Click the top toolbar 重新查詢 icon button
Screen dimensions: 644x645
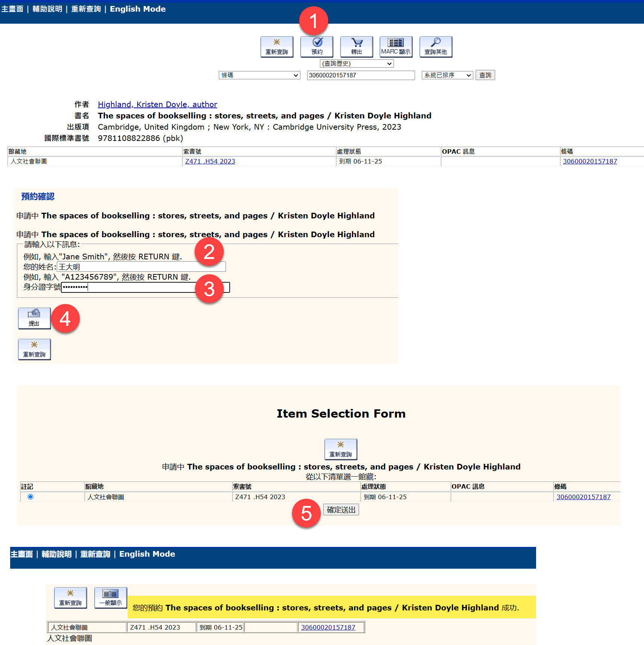click(277, 47)
